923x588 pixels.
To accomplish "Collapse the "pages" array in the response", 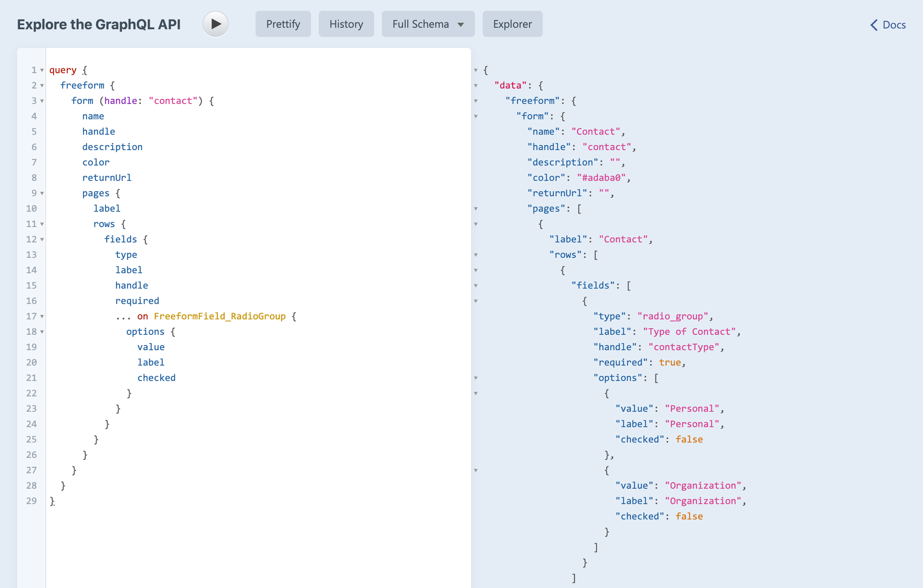I will pos(476,209).
